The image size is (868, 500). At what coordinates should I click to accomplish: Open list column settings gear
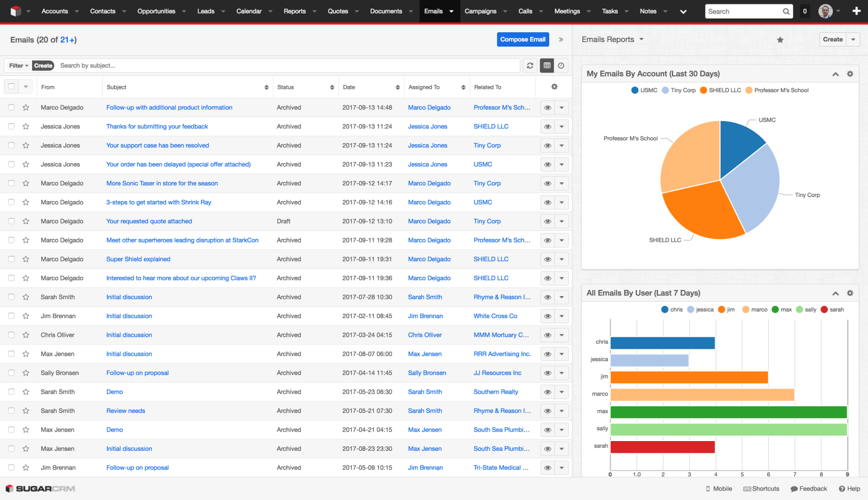(x=554, y=87)
